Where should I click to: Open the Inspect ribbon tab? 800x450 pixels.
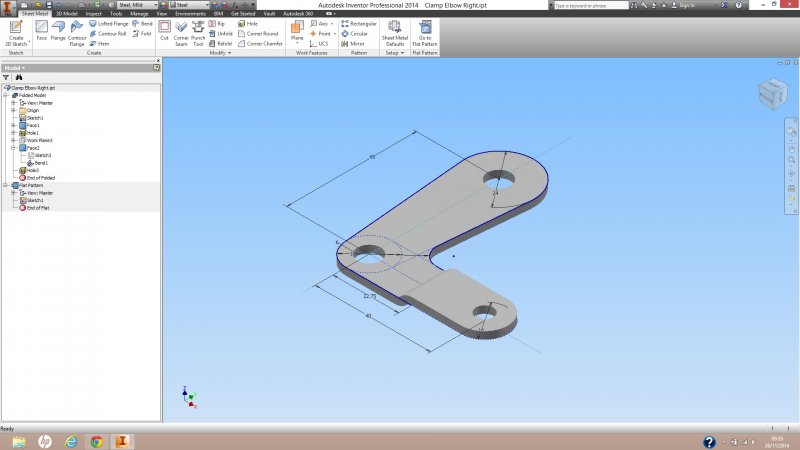[93, 14]
